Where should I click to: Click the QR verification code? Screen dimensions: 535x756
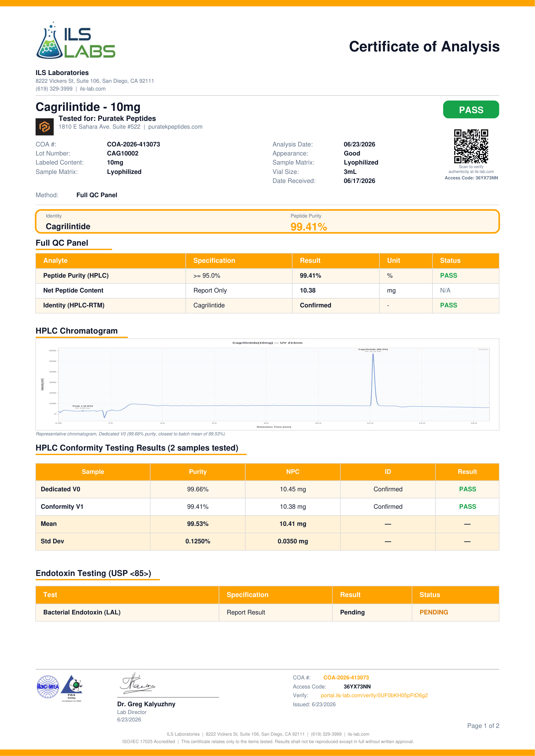pos(471,146)
